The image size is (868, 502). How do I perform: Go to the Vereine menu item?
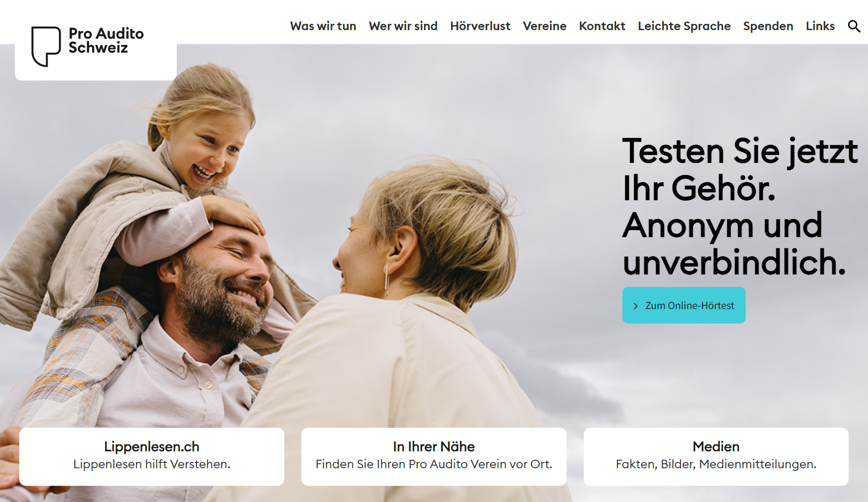544,26
